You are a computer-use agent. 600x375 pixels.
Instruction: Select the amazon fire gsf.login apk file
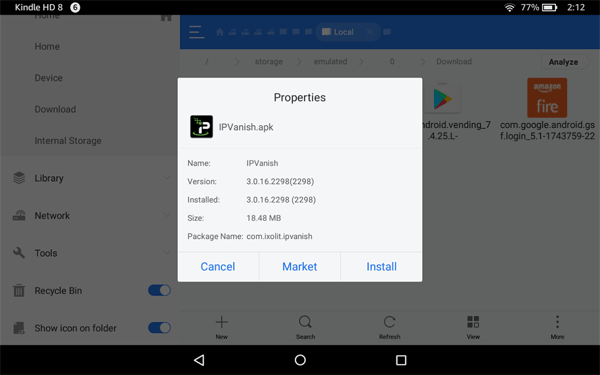547,98
